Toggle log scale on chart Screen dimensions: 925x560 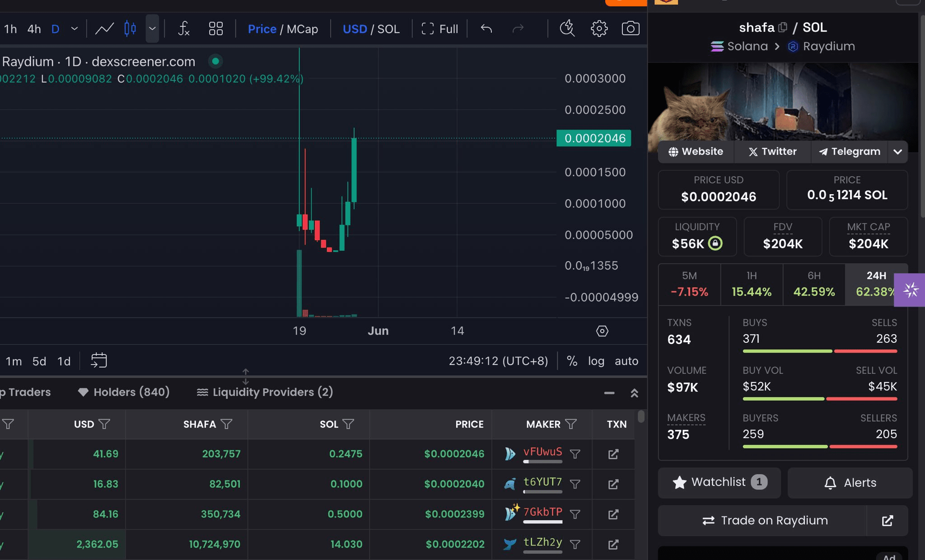[x=596, y=361]
